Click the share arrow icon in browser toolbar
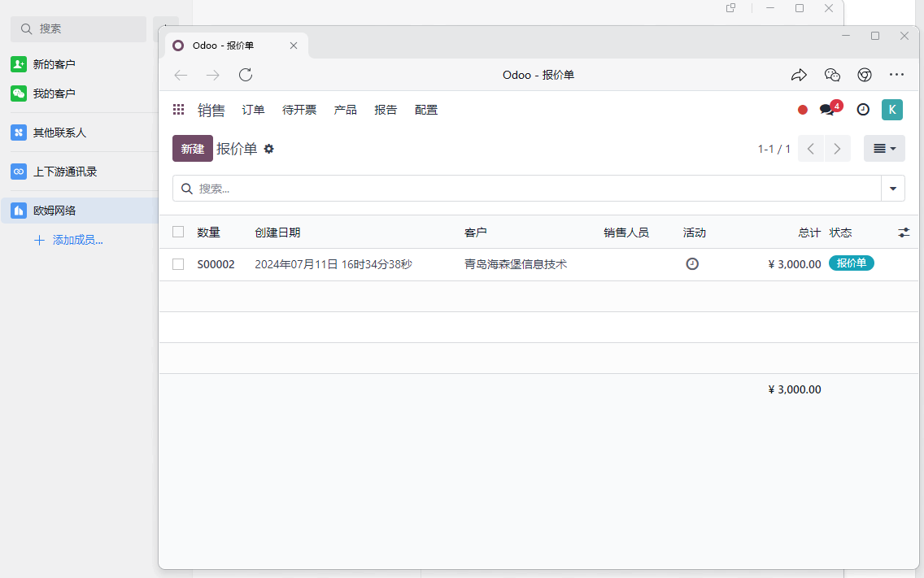924x578 pixels. pos(799,75)
